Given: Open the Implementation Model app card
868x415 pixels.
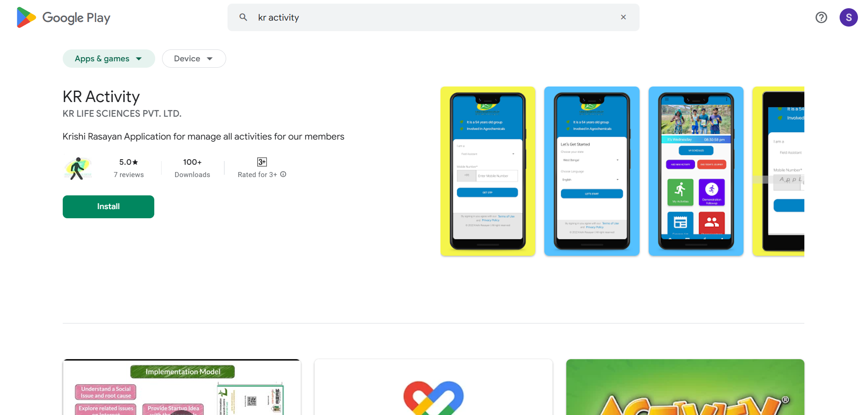Looking at the screenshot, I should (182, 387).
